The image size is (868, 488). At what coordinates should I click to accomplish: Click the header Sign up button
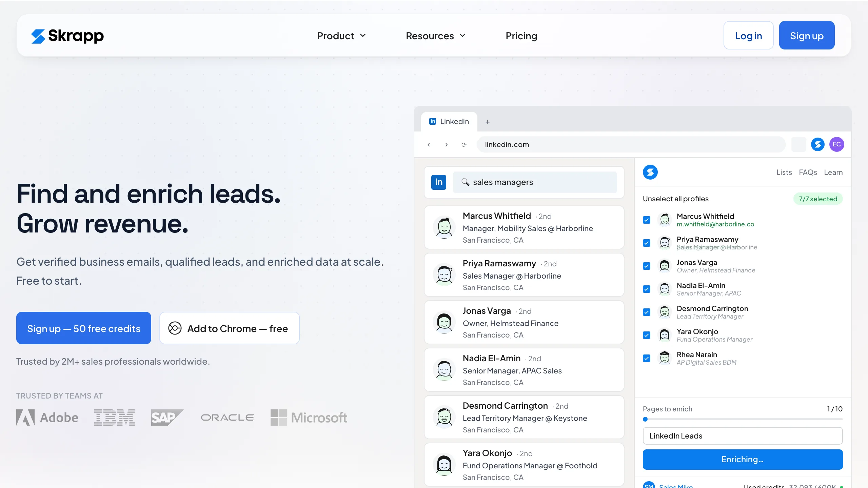807,36
